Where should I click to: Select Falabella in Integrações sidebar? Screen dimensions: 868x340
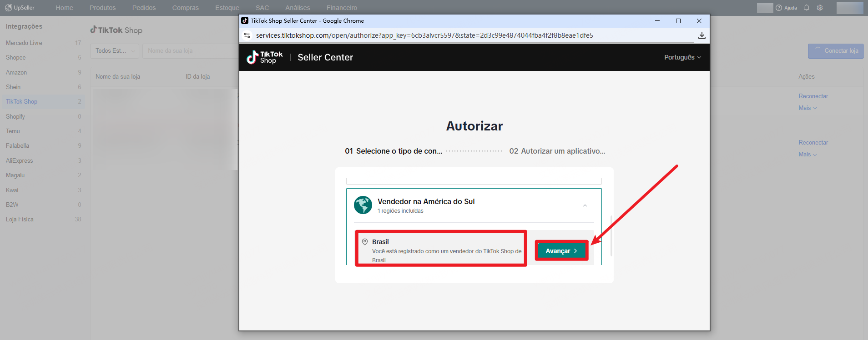(x=43, y=146)
